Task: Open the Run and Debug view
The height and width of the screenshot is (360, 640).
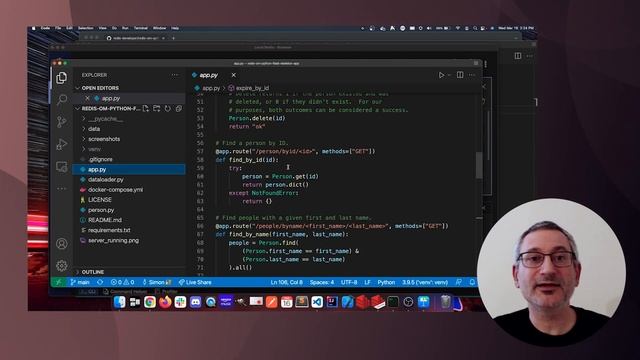Action: (62, 144)
